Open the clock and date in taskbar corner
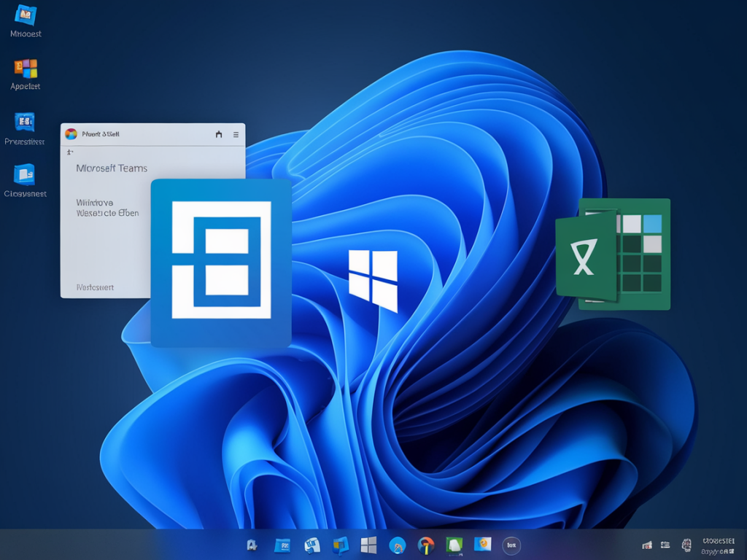The image size is (747, 560). click(x=719, y=546)
